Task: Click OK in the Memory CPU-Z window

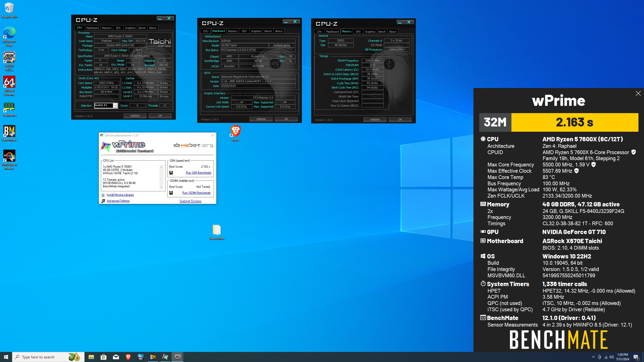Action: coord(400,119)
